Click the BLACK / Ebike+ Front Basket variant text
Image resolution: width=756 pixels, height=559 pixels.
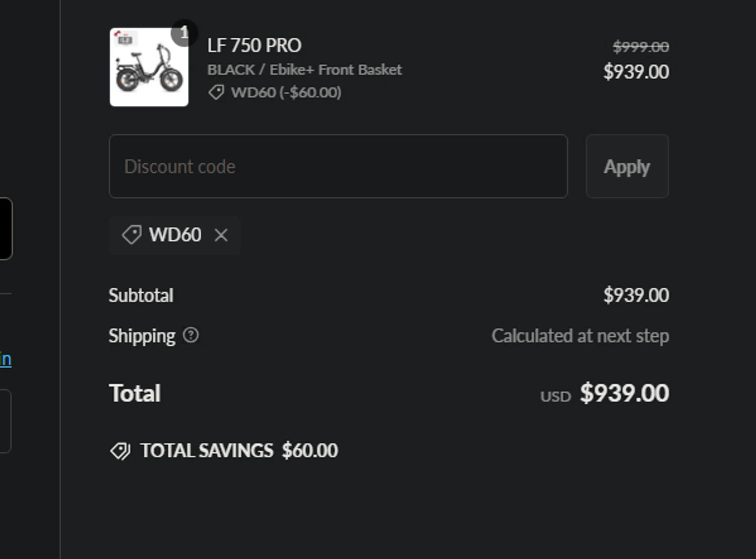pyautogui.click(x=304, y=70)
